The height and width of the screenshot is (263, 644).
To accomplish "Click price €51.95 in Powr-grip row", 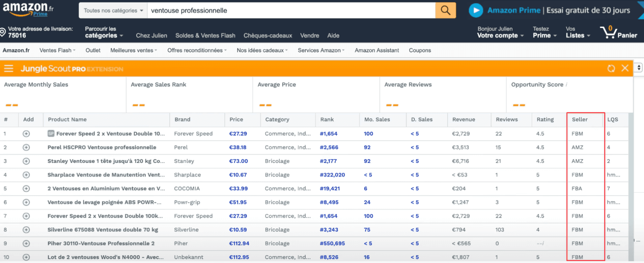I will [238, 202].
